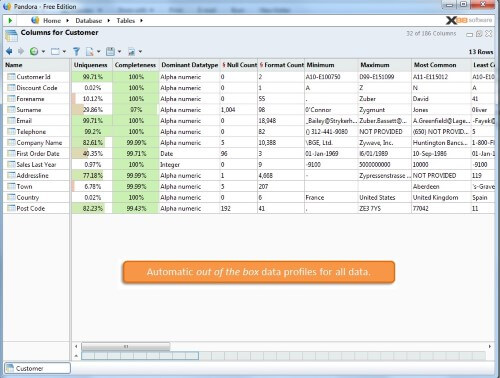Click the table icon on Customer tab

point(10,368)
